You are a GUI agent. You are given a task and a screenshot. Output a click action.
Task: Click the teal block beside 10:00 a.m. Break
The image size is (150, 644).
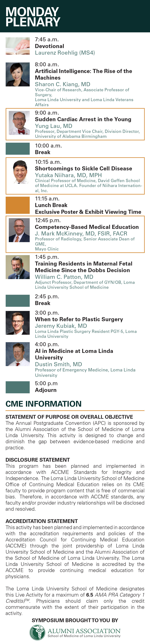click(18, 149)
